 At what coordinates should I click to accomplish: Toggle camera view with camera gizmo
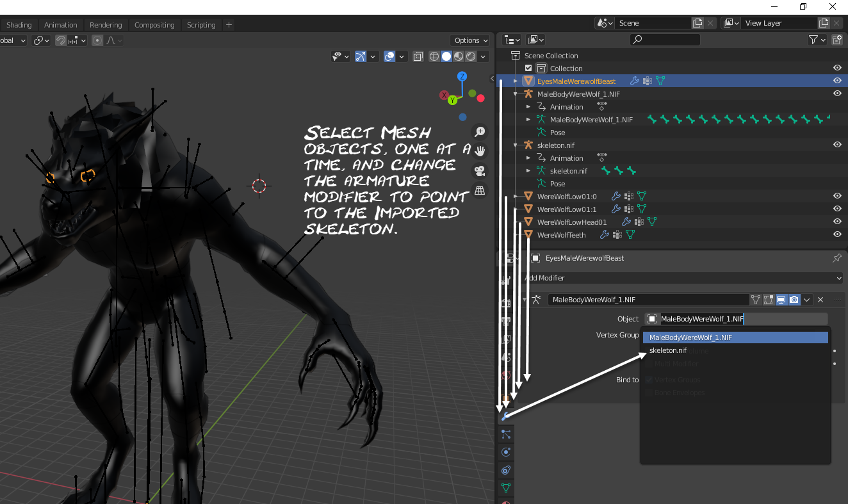[479, 171]
